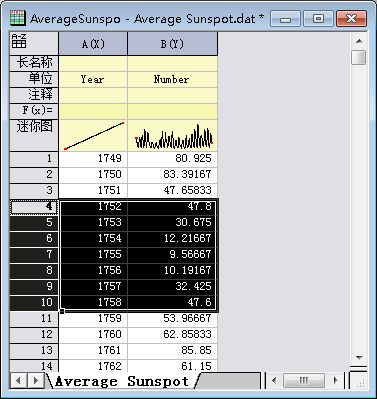
Task: Select row header 1
Action: (34, 159)
